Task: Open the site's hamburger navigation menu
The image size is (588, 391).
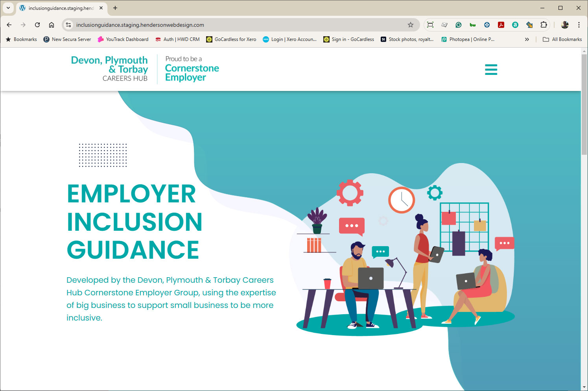Action: coord(491,69)
